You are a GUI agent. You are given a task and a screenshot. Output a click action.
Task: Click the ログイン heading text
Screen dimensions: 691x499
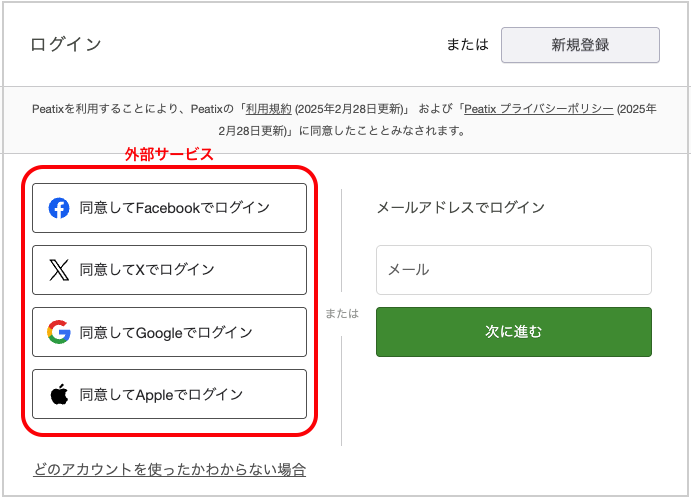(x=66, y=45)
